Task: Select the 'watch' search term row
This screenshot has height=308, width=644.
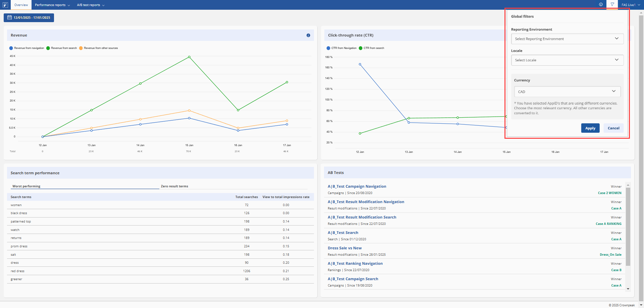Action: (x=160, y=230)
